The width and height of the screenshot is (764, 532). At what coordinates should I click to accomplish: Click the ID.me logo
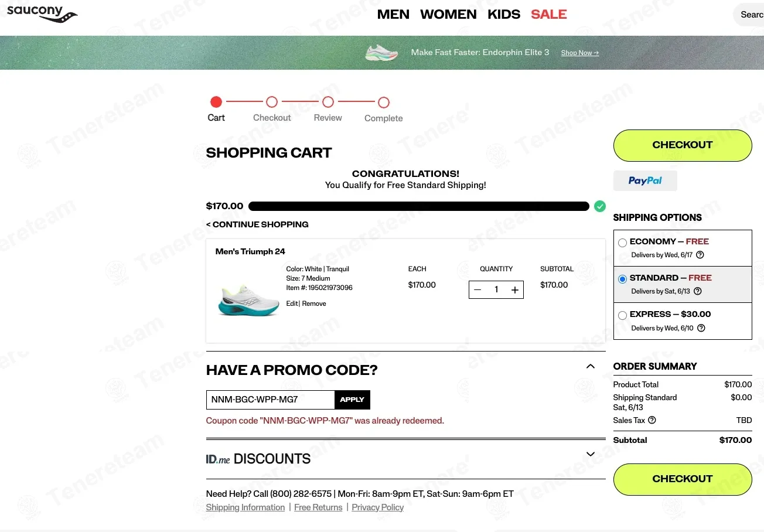pos(218,459)
